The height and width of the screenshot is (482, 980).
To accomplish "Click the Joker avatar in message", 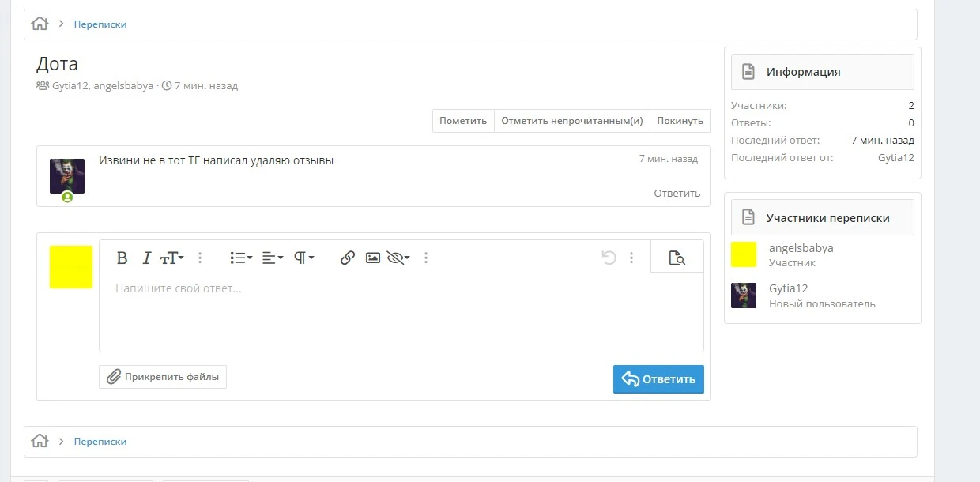I will 67,176.
